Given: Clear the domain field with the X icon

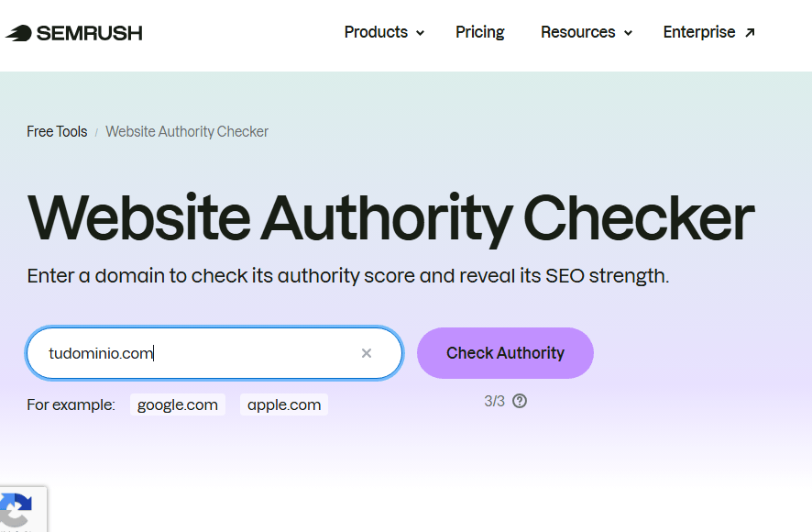Looking at the screenshot, I should (367, 353).
